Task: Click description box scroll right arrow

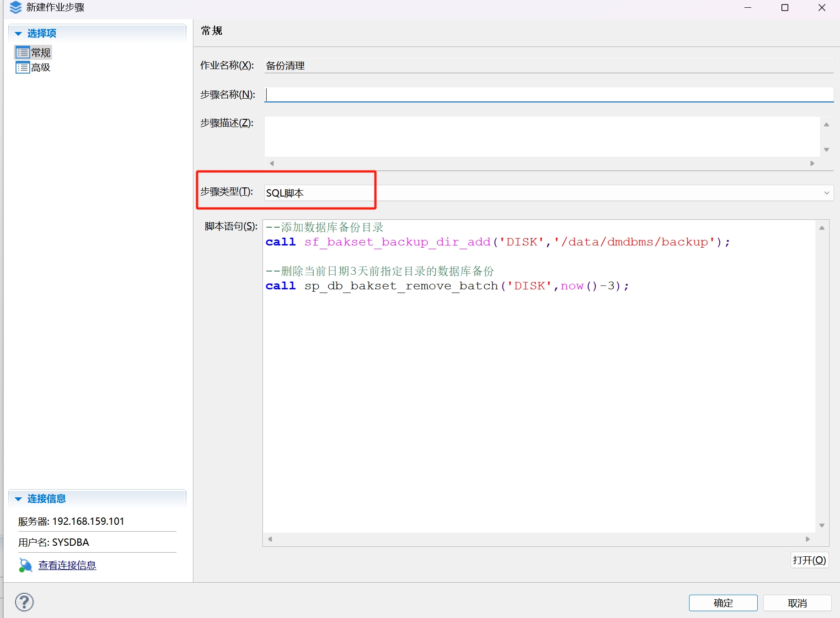Action: click(812, 163)
